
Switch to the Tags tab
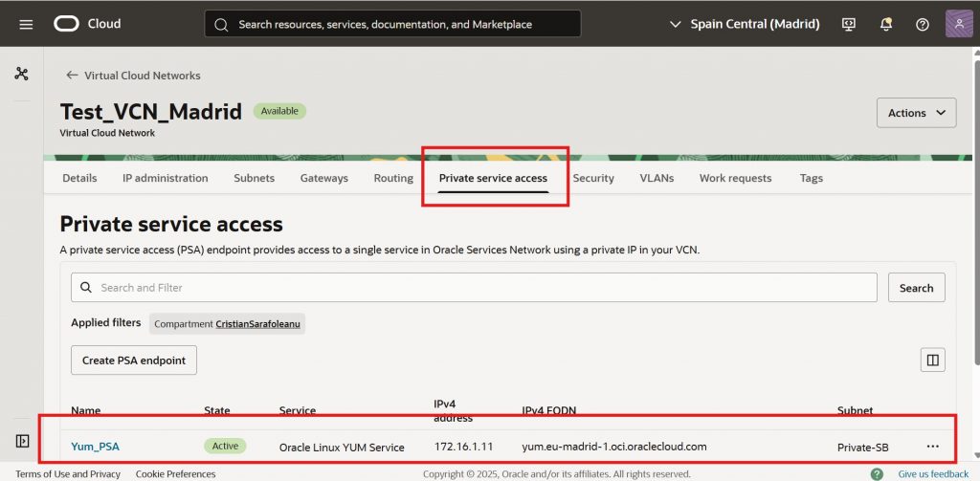tap(812, 178)
